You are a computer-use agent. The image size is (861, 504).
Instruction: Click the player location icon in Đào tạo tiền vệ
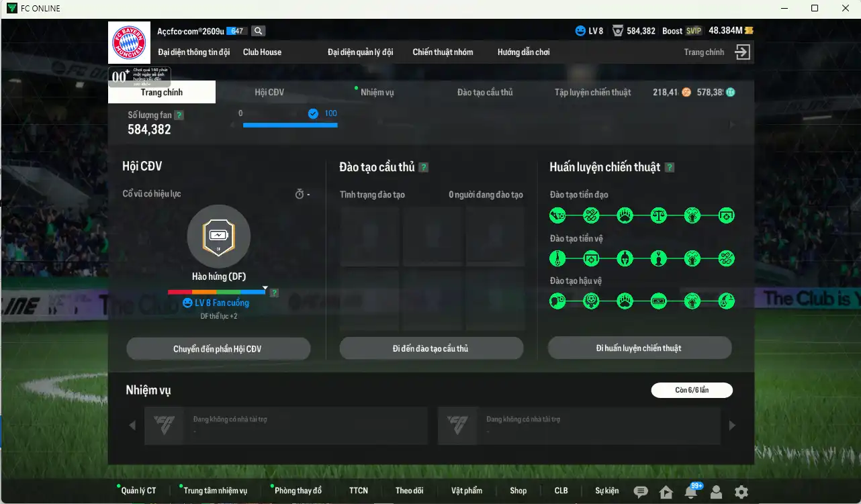(x=659, y=258)
